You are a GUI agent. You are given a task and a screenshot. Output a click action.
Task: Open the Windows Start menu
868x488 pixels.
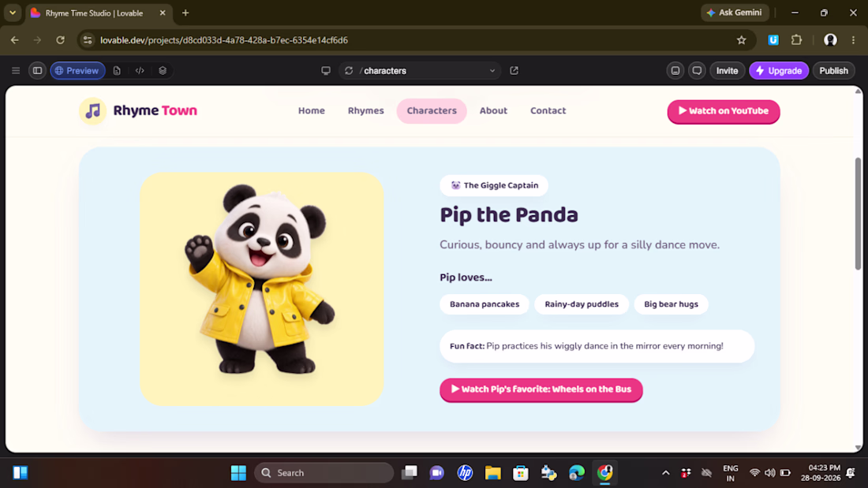(x=238, y=472)
